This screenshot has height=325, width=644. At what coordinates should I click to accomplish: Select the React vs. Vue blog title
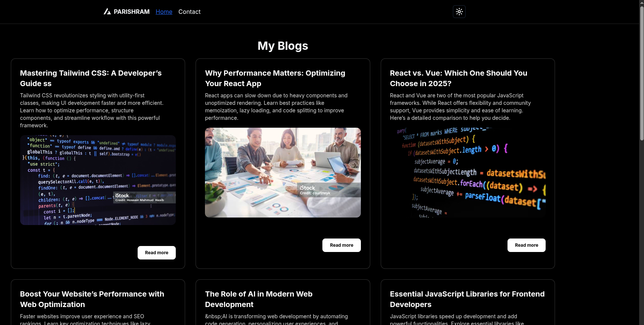click(x=459, y=78)
